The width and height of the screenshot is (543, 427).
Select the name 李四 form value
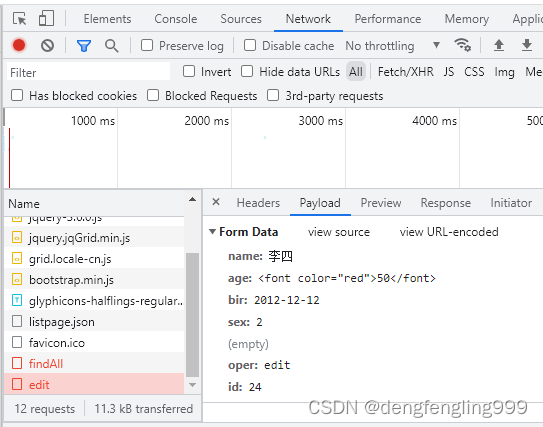260,256
